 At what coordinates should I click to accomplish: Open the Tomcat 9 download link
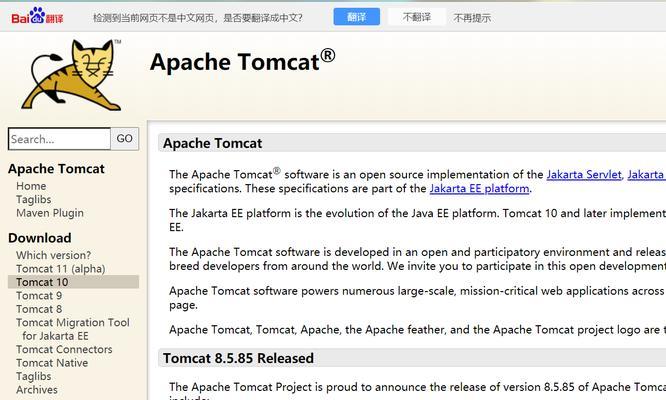39,296
